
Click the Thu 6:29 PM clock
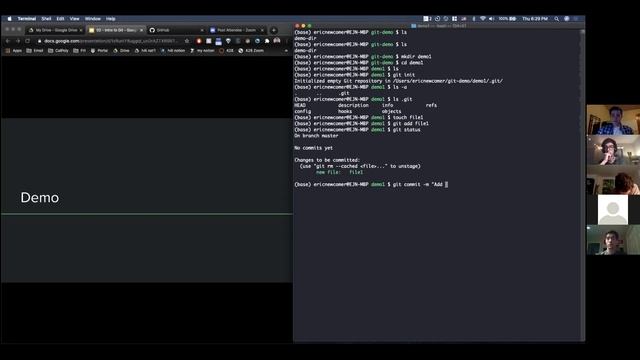(535, 19)
